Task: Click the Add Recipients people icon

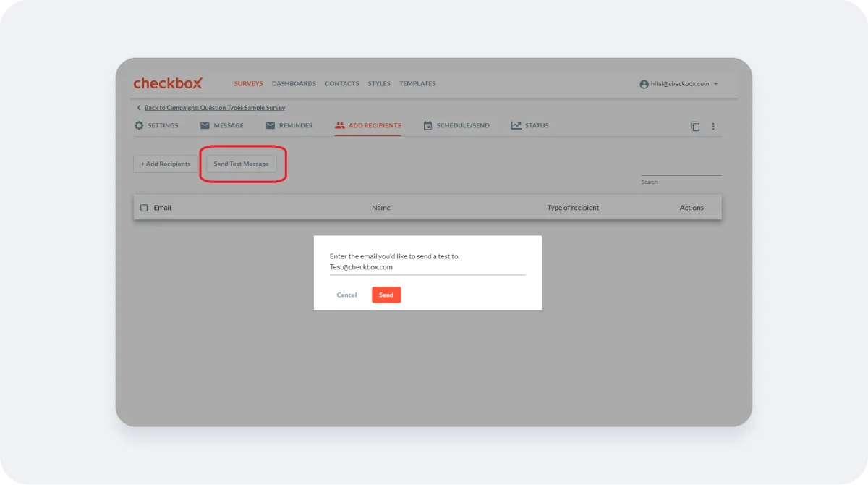Action: 340,125
